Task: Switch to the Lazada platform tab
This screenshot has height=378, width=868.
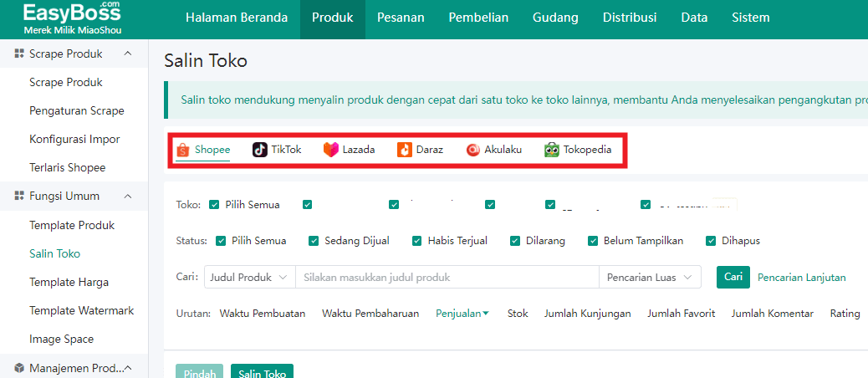Action: tap(350, 150)
